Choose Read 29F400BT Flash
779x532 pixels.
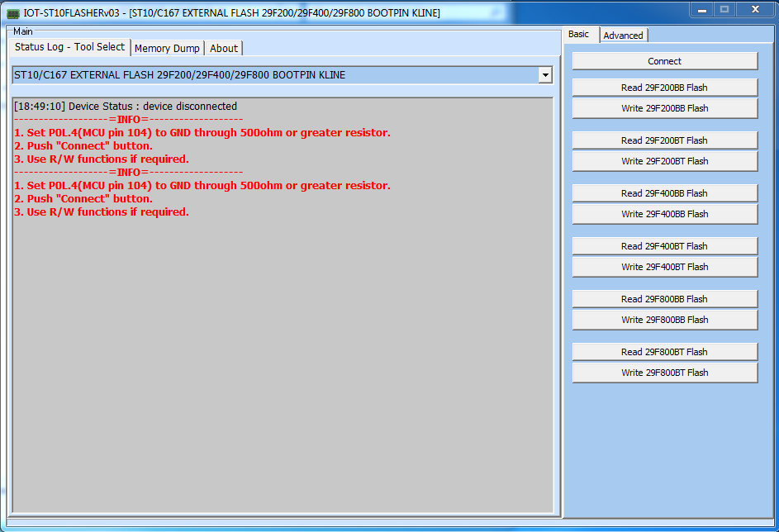(x=664, y=246)
